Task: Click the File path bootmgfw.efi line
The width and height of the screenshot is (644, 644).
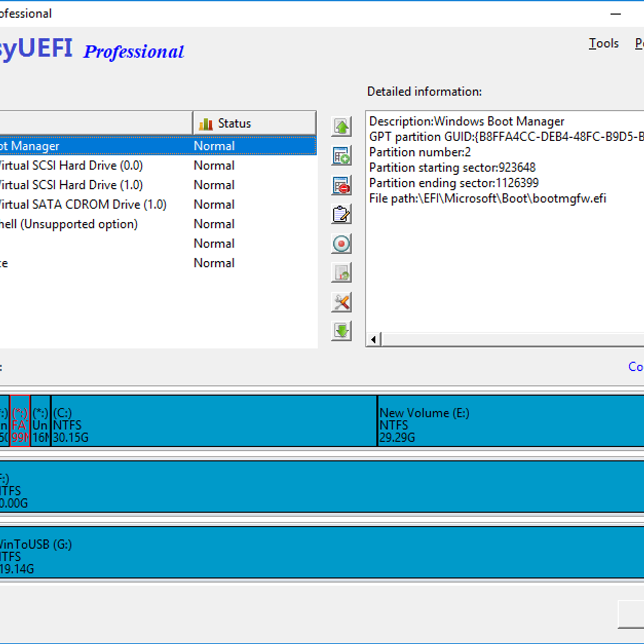Action: [487, 198]
